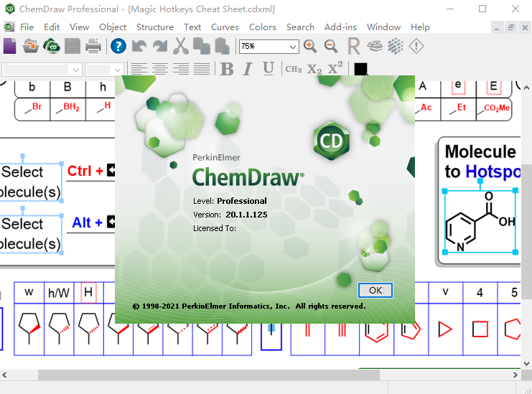Undo the last action
Screen dimensions: 532x394
pyautogui.click(x=139, y=46)
